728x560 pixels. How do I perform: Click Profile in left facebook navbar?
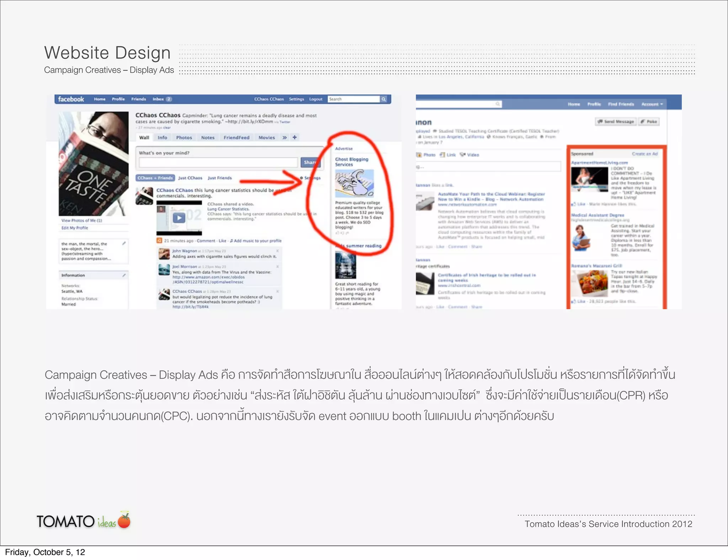pos(118,99)
